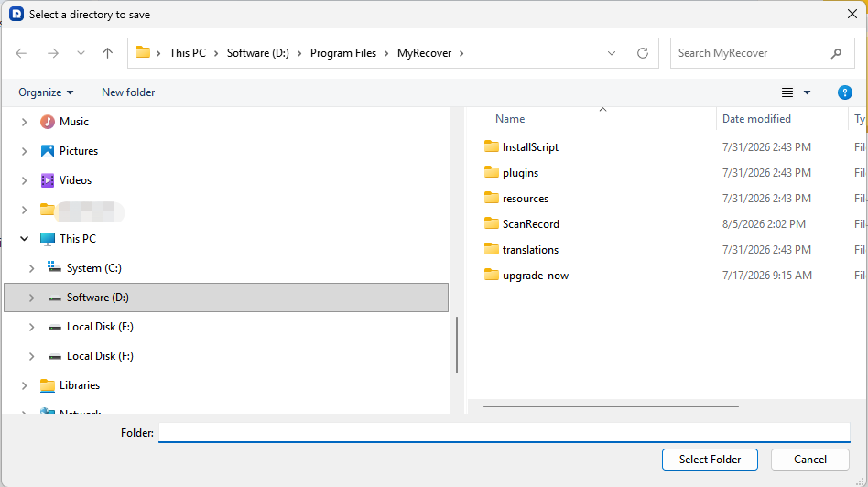868x487 pixels.
Task: Click the InstallScript folder icon
Action: click(492, 146)
